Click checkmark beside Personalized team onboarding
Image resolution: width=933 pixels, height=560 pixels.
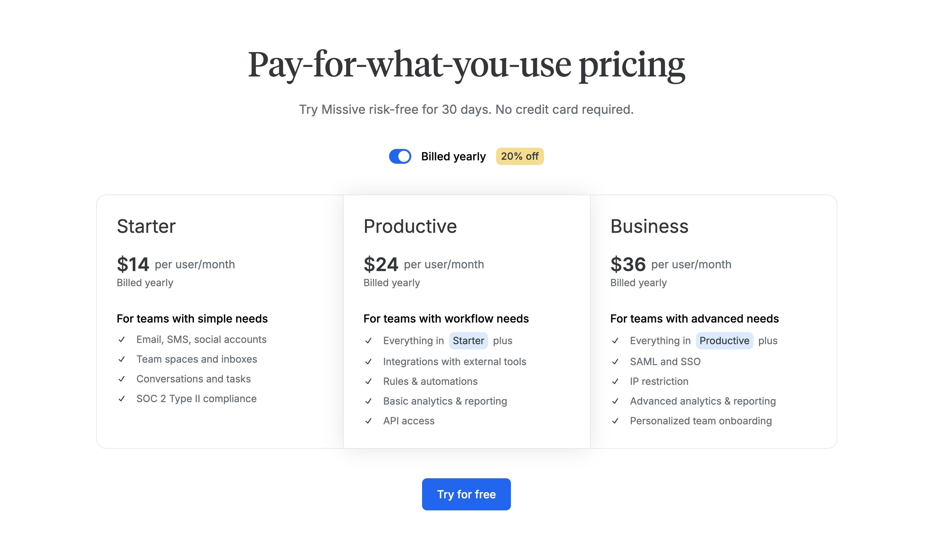(615, 421)
